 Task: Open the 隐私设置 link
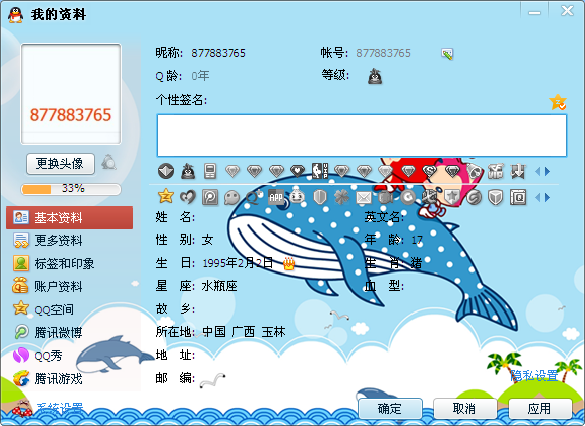[x=534, y=375]
